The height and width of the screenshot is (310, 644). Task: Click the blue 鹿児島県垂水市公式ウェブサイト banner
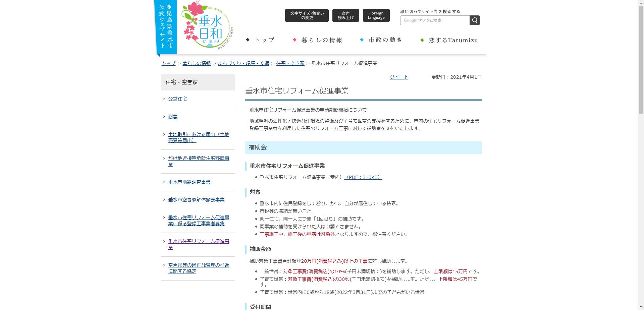(x=166, y=27)
